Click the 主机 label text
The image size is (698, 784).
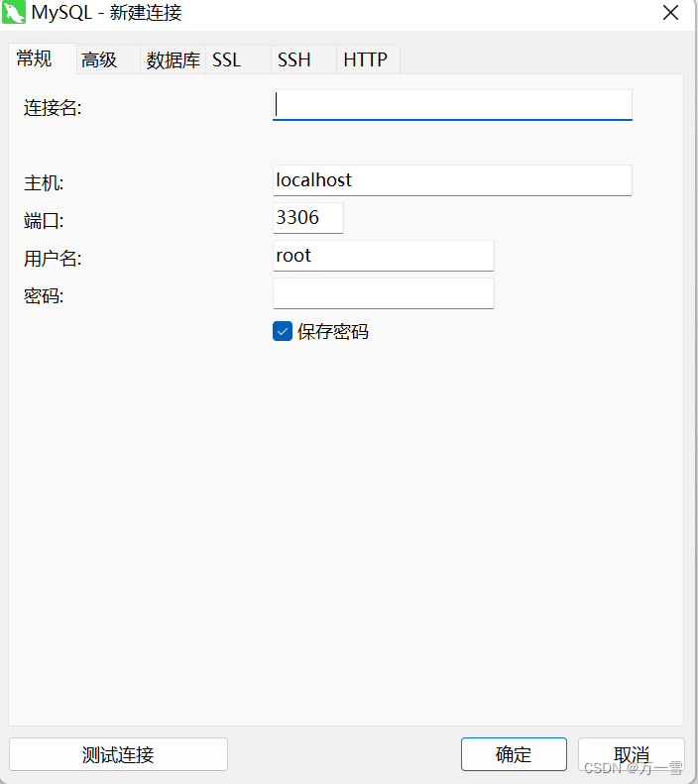44,183
